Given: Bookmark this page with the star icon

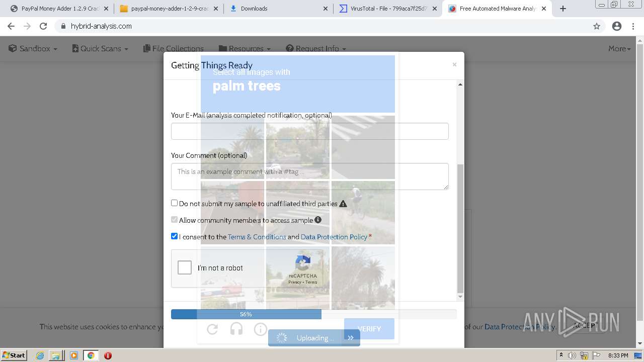Looking at the screenshot, I should point(597,26).
